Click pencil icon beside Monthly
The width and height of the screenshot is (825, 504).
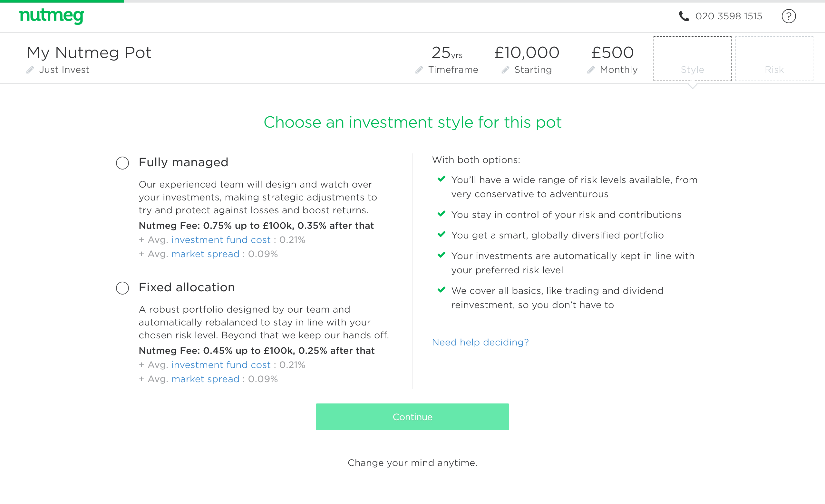591,70
